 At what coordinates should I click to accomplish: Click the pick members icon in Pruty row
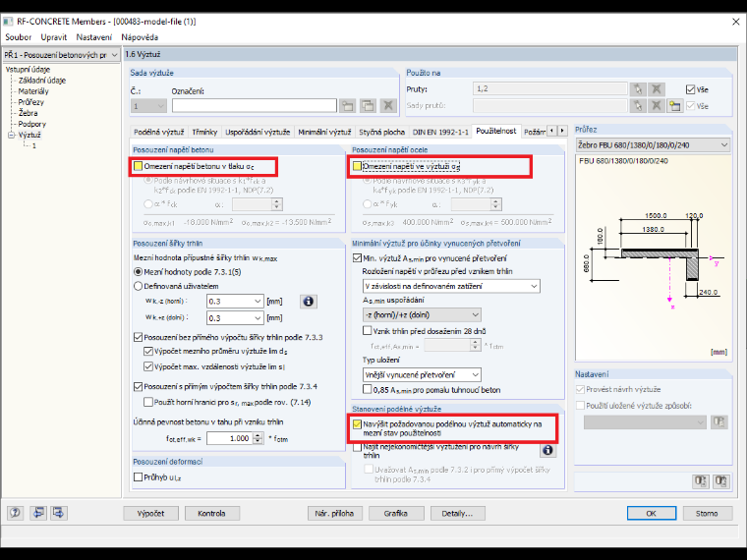tap(638, 89)
